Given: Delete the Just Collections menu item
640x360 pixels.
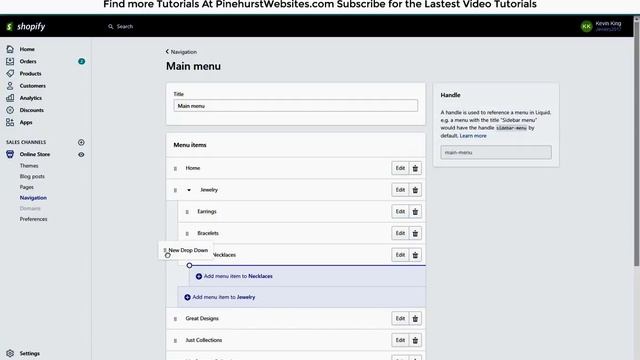Looking at the screenshot, I should (415, 340).
